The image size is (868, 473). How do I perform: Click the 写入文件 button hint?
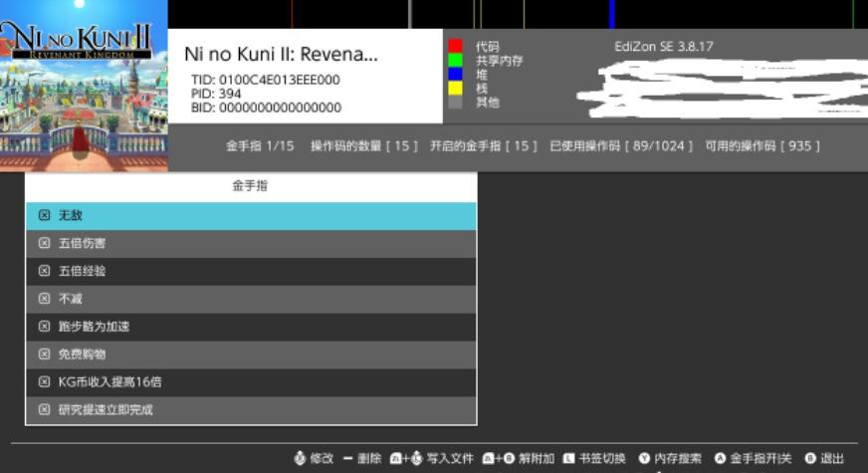pyautogui.click(x=431, y=459)
